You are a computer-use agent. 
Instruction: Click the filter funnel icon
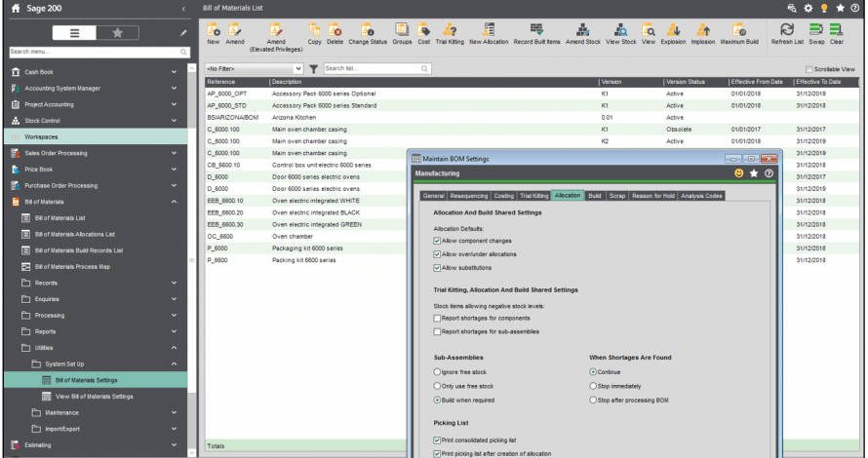click(x=313, y=69)
